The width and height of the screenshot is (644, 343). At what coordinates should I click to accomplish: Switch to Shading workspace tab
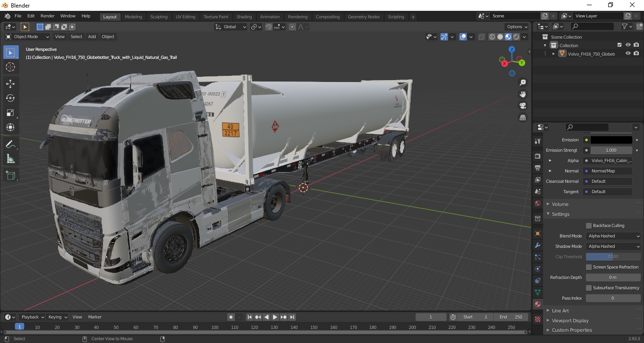244,16
